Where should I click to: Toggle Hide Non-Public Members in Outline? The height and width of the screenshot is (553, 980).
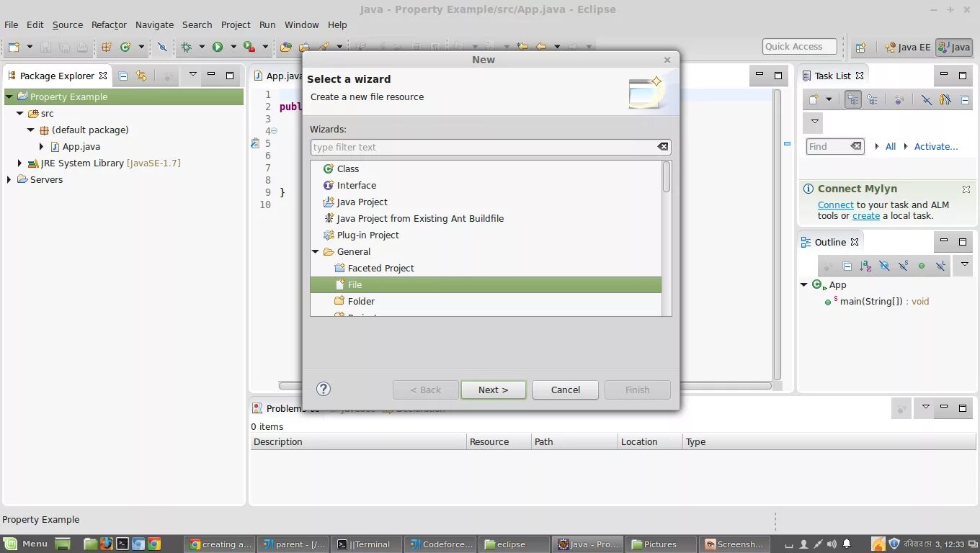point(922,266)
